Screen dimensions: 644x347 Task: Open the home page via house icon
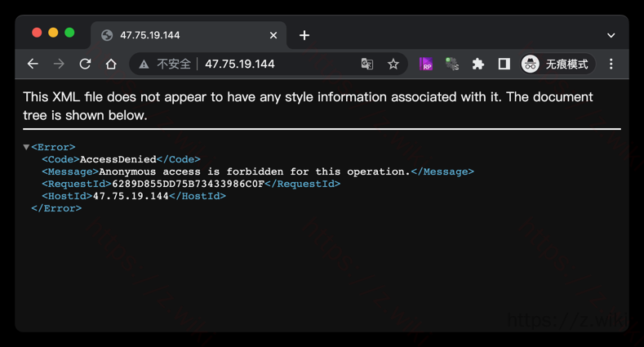[x=111, y=64]
